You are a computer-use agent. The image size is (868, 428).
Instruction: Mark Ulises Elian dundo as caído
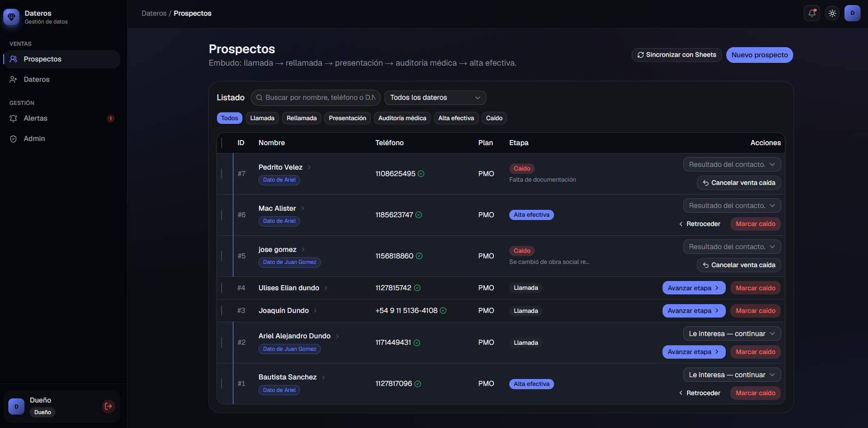click(x=755, y=288)
